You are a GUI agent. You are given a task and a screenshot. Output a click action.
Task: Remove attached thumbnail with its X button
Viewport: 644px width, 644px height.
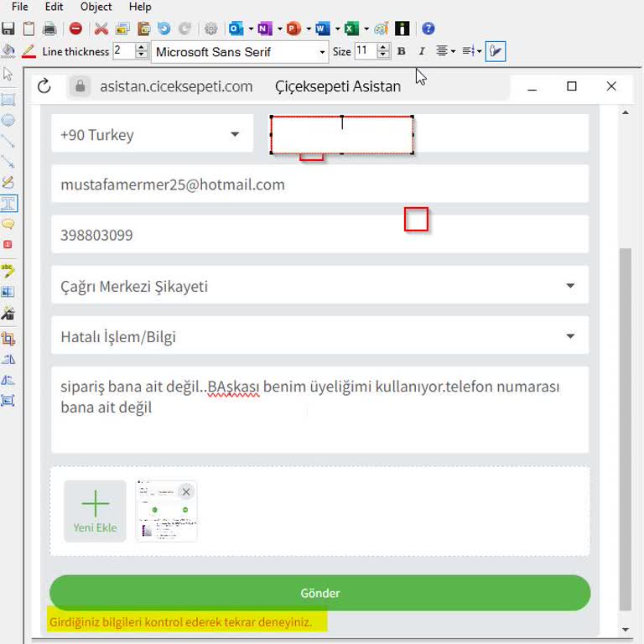(186, 491)
